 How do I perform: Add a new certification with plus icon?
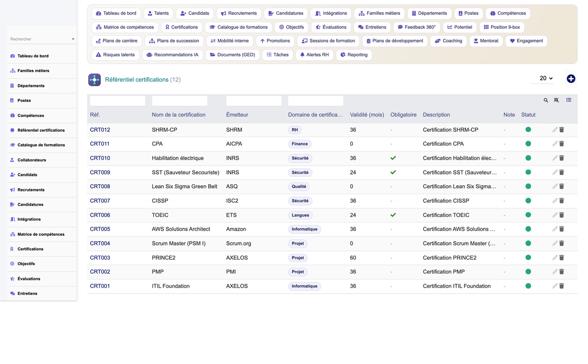click(571, 79)
